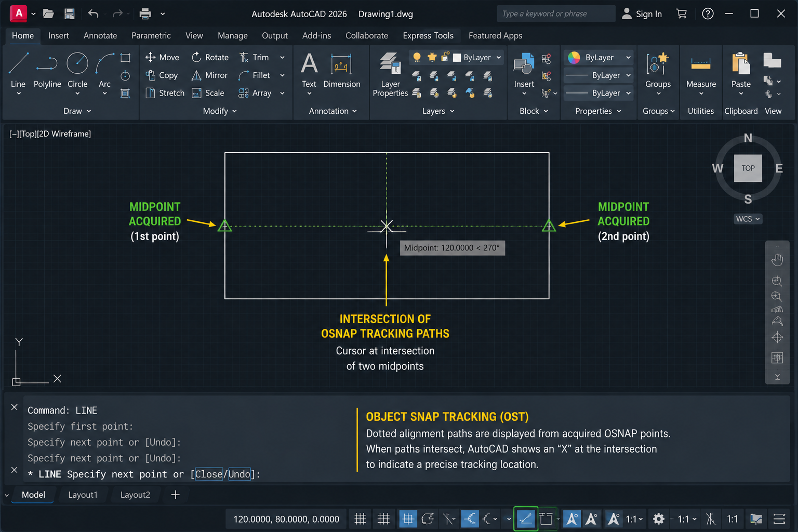Open the Insert ribbon tab
This screenshot has width=798, height=532.
[x=59, y=35]
